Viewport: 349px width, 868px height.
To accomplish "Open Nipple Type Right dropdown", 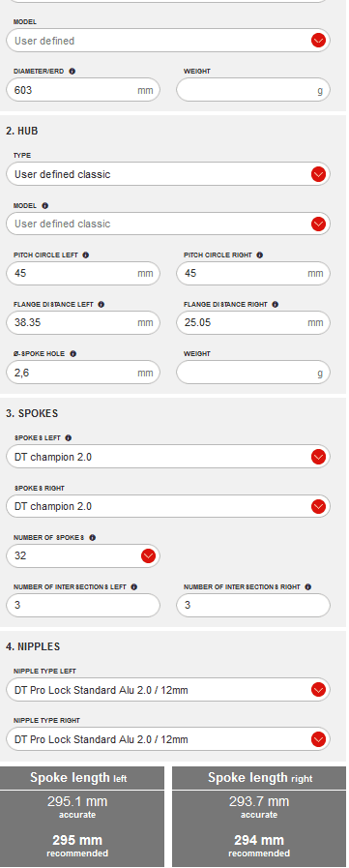I will coord(168,739).
